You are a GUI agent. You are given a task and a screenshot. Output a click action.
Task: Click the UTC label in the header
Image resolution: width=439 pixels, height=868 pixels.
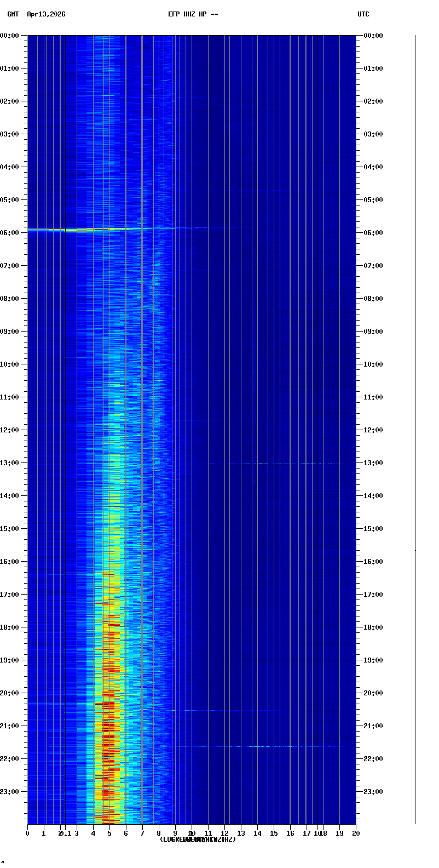pyautogui.click(x=363, y=14)
